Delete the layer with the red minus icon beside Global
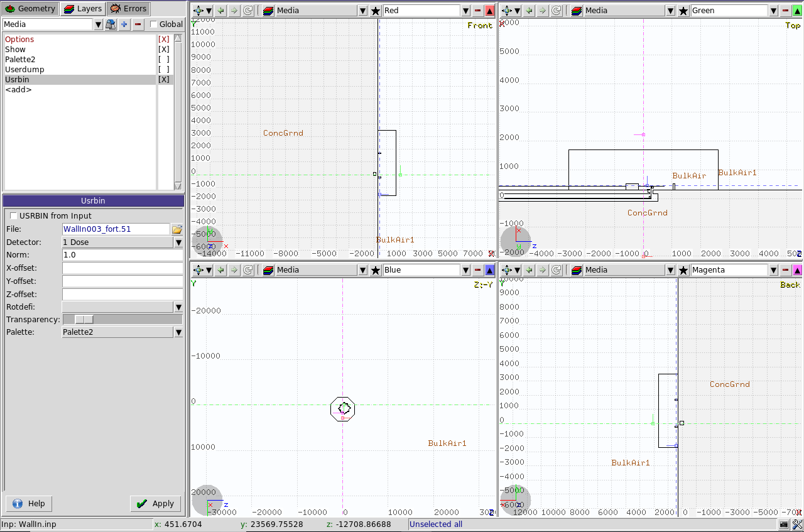The height and width of the screenshot is (532, 804). 138,24
